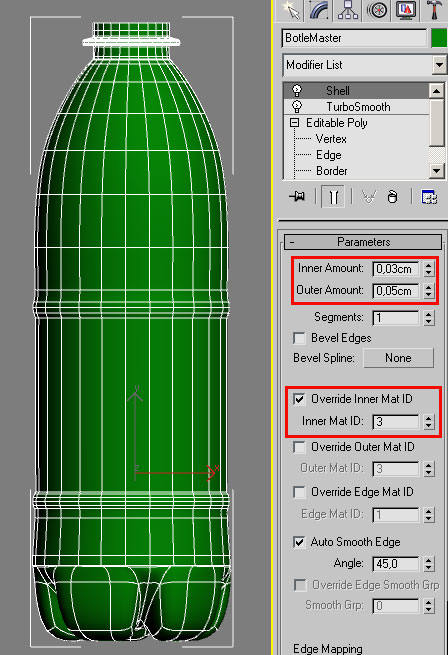Toggle the Shell modifier lightbulb
Viewport: 448px width, 655px height.
click(297, 90)
